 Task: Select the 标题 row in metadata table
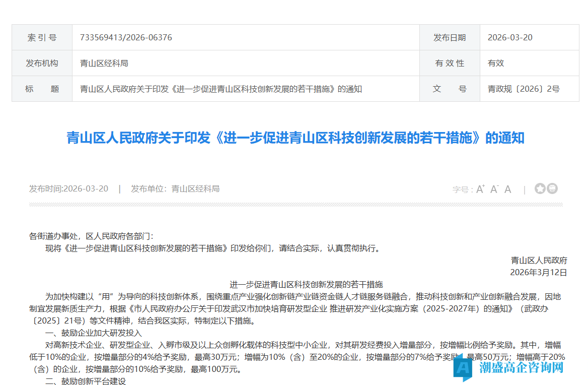pyautogui.click(x=42, y=88)
